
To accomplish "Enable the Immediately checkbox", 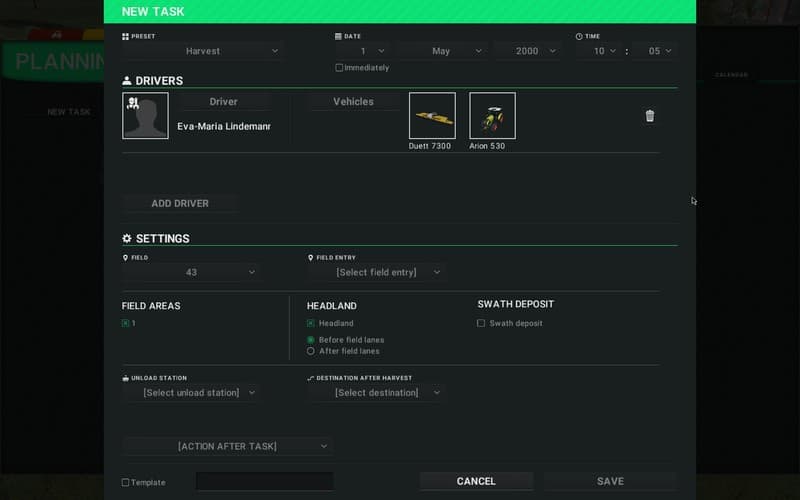I will coord(340,68).
